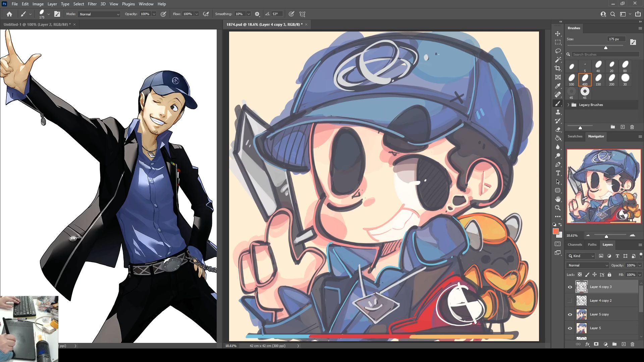Select the Hand tool

pos(558,199)
